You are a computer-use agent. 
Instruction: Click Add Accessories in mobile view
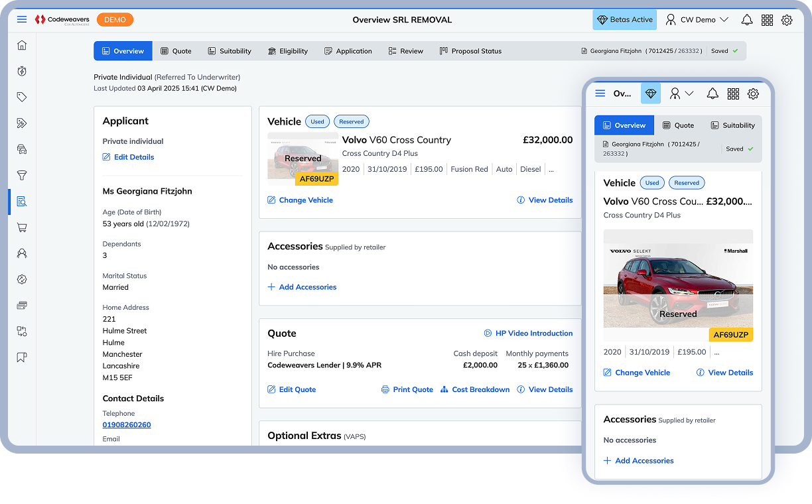(x=638, y=461)
